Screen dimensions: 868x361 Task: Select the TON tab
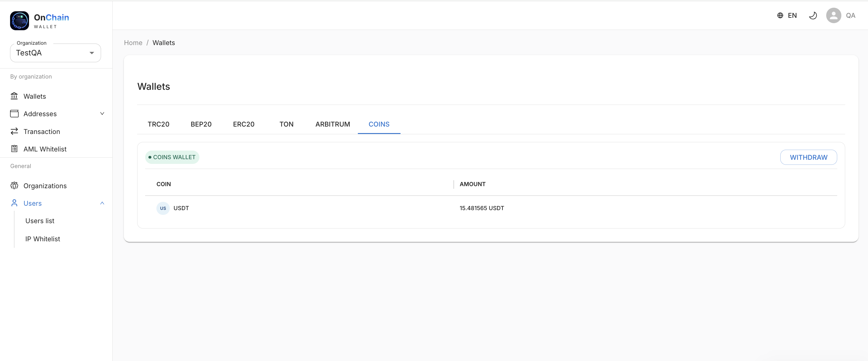[x=286, y=124]
